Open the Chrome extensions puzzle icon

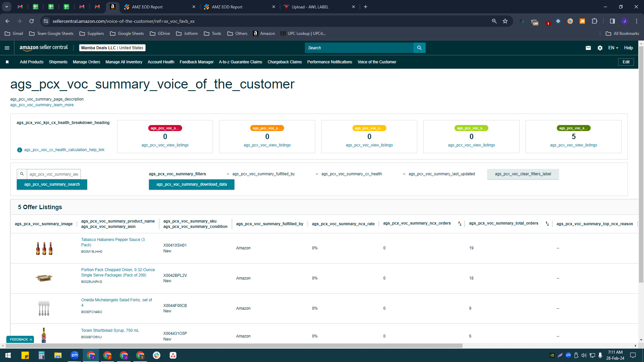pos(595,21)
